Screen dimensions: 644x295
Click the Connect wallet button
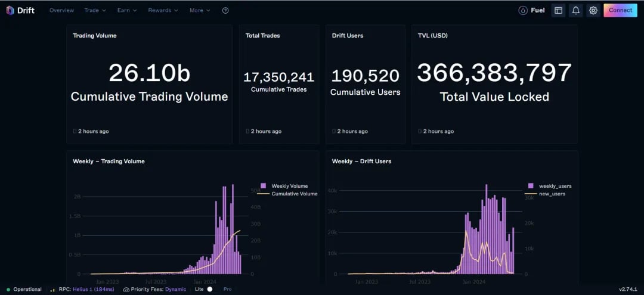point(620,10)
